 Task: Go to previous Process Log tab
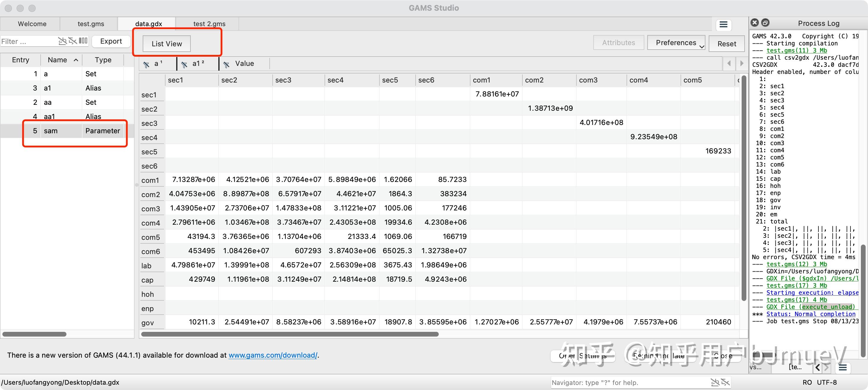click(818, 367)
